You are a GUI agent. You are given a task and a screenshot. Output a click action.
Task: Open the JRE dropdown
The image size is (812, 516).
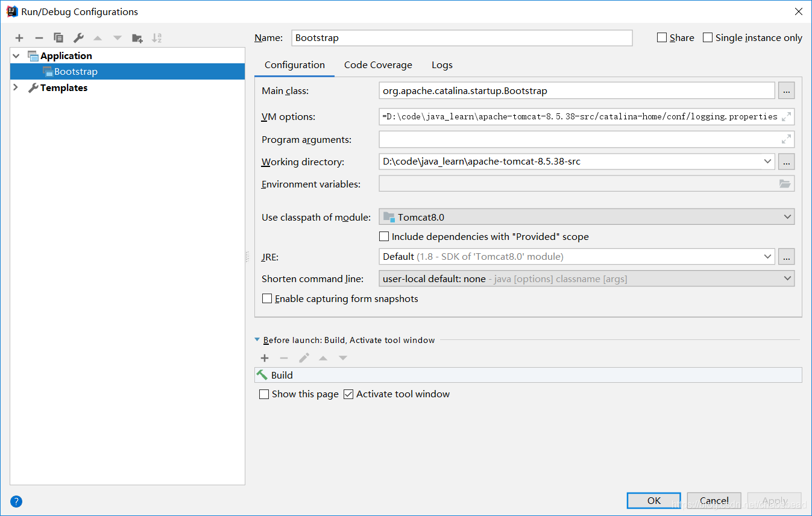[x=767, y=257]
